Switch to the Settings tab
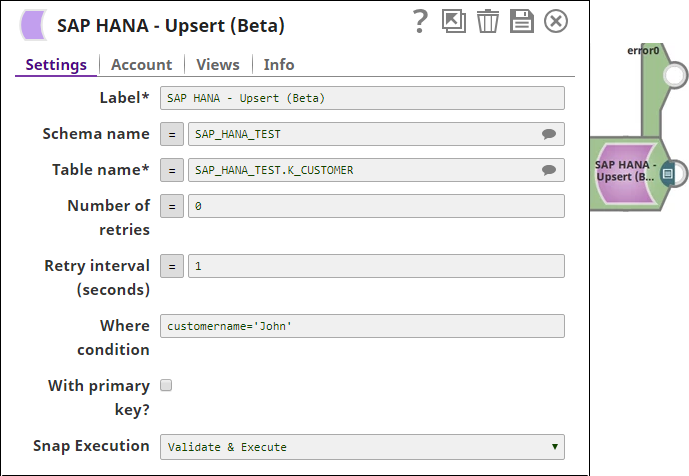The image size is (689, 476). 56,65
